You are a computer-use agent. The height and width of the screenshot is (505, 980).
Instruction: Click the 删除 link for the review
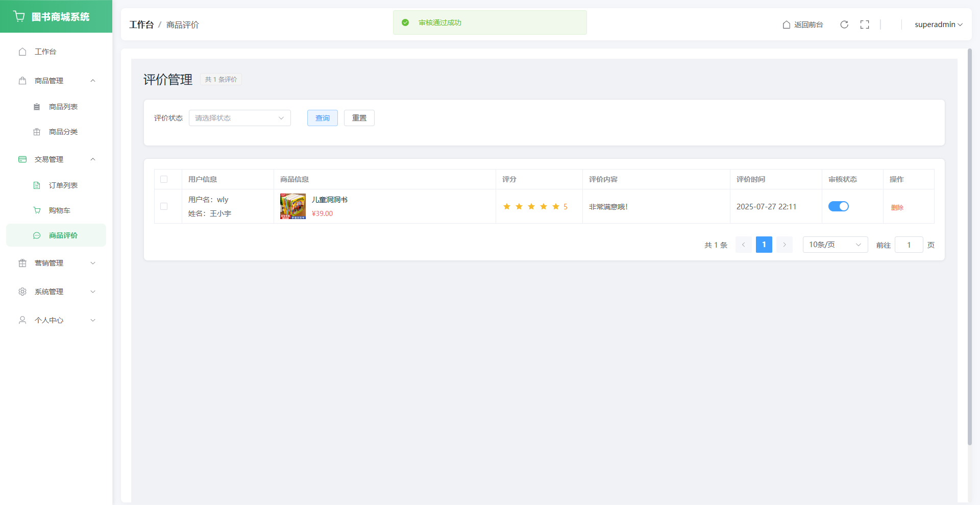tap(897, 207)
